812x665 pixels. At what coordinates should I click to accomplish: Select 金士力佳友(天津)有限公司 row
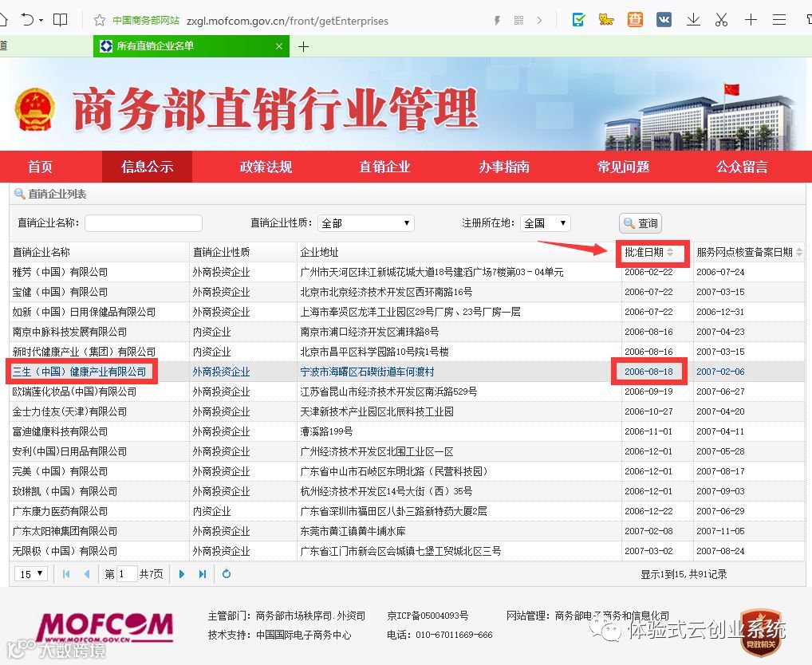coord(407,411)
